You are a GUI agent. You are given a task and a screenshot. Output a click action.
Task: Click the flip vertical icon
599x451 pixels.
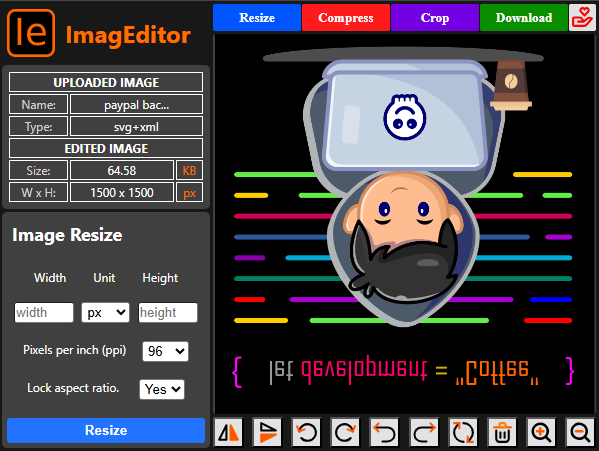[x=267, y=432]
